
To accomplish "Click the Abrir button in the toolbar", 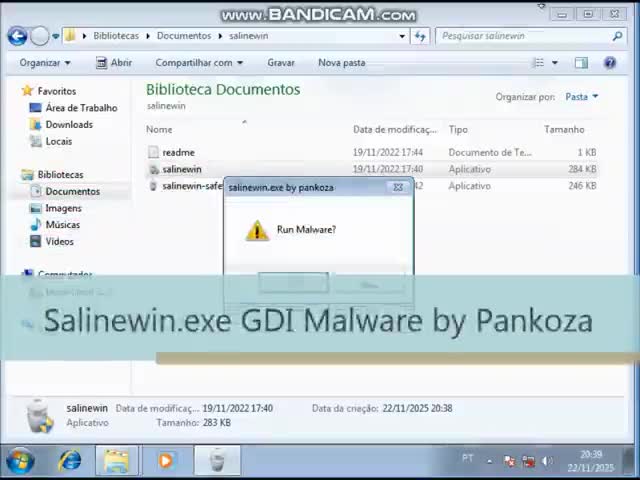I will (114, 62).
